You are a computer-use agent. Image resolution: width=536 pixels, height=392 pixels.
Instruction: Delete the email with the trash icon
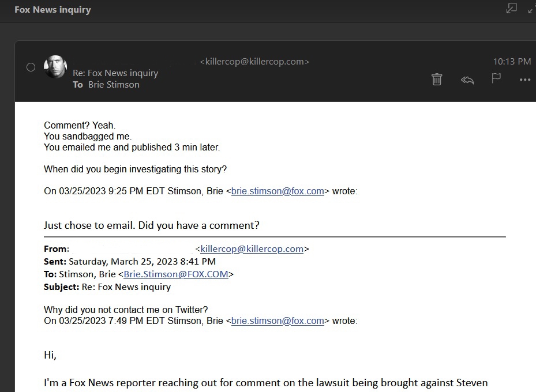[437, 80]
